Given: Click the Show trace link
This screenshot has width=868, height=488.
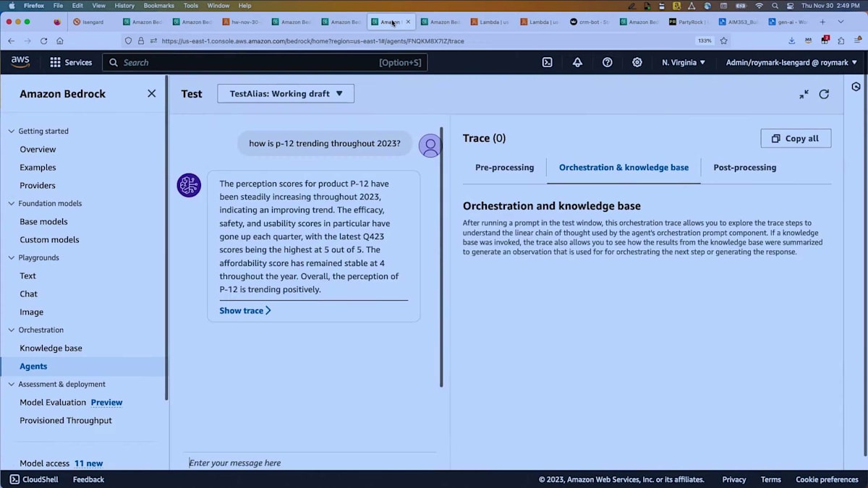Looking at the screenshot, I should (245, 310).
